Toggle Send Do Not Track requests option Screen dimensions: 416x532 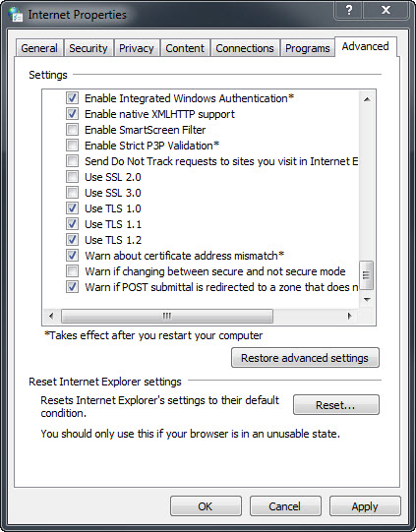[x=72, y=161]
